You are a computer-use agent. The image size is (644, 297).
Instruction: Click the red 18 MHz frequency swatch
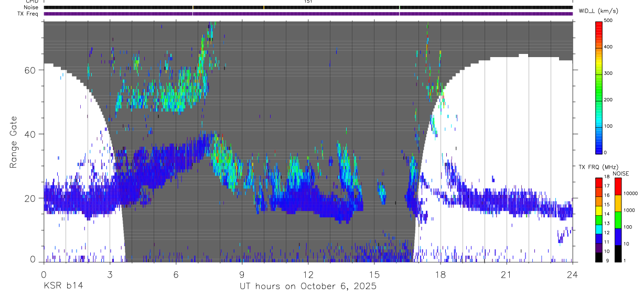599,181
